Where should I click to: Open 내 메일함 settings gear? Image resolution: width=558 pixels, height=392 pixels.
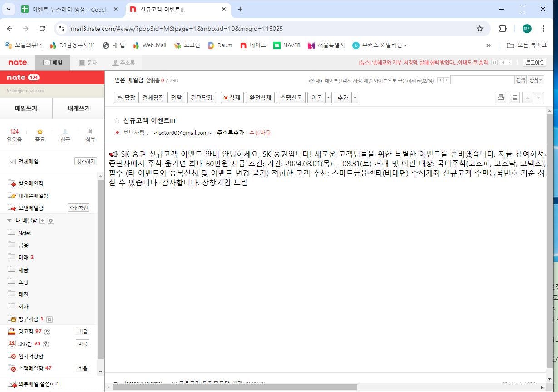[51, 221]
